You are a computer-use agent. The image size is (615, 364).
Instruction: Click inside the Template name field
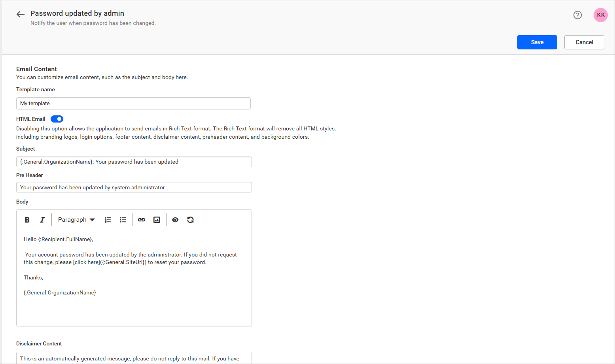133,103
